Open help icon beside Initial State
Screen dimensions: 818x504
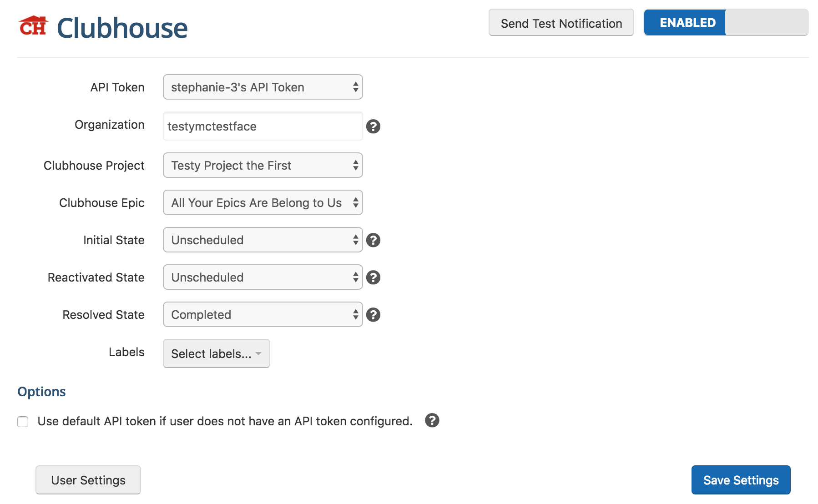pos(373,240)
